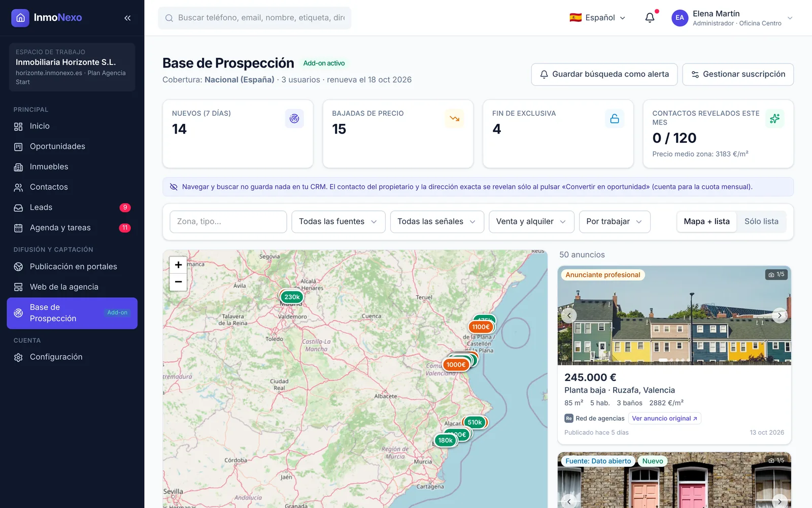
Task: Open the 245.000 € listing photo
Action: point(674,315)
